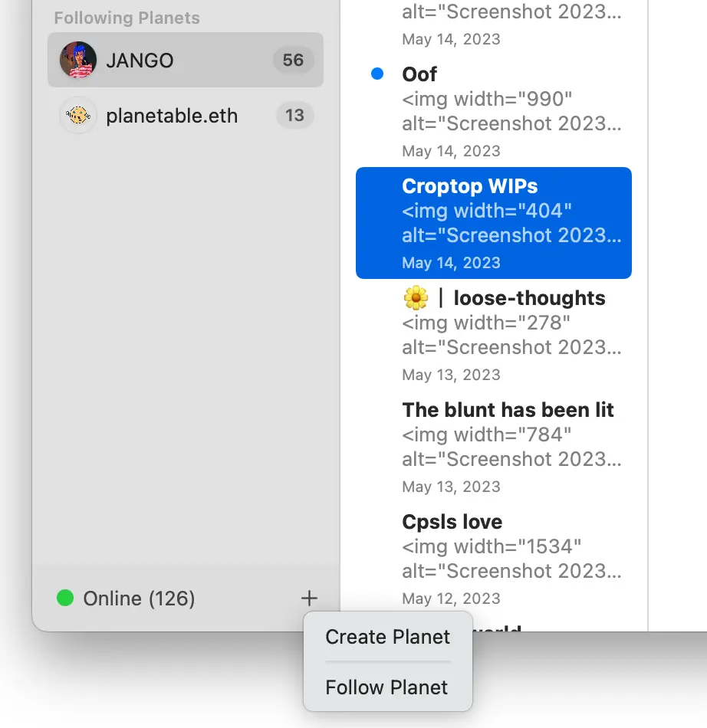The width and height of the screenshot is (707, 728).
Task: Click the plus button in sidebar footer
Action: point(309,598)
